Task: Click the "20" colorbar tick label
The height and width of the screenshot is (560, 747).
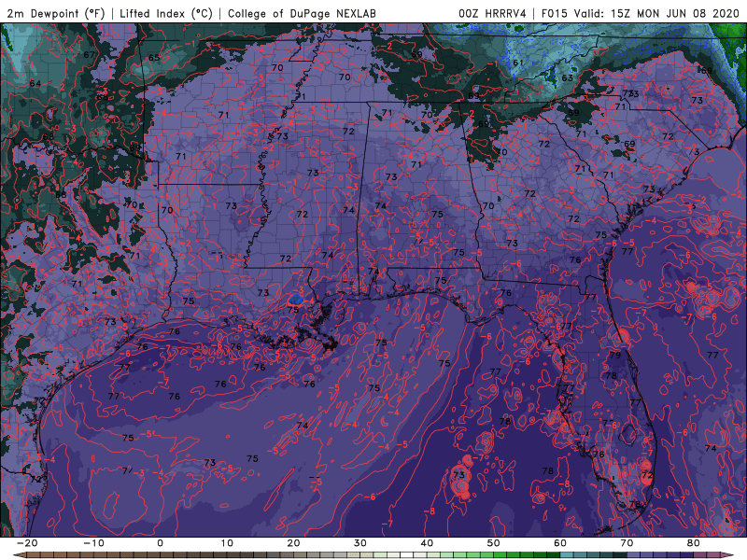Action: pyautogui.click(x=293, y=543)
